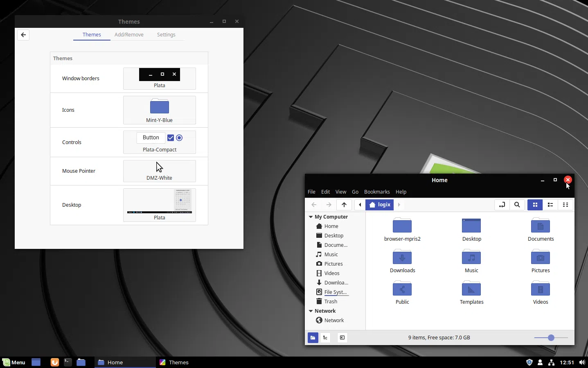Viewport: 588px width, 368px height.
Task: Open the Window borders Plata theme chooser
Action: [x=160, y=79]
